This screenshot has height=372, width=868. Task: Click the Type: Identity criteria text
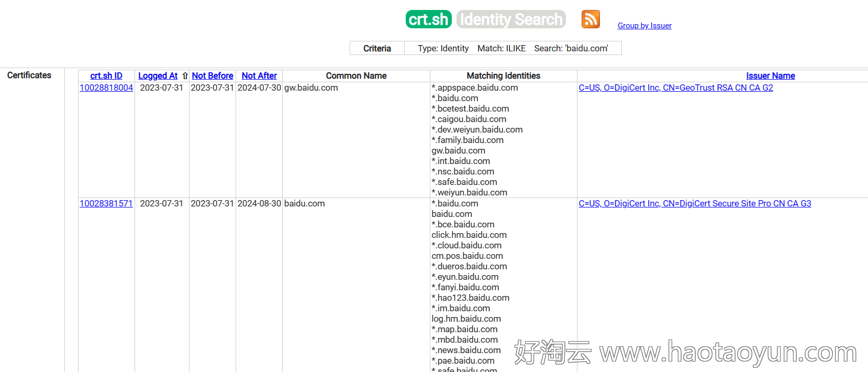(443, 48)
